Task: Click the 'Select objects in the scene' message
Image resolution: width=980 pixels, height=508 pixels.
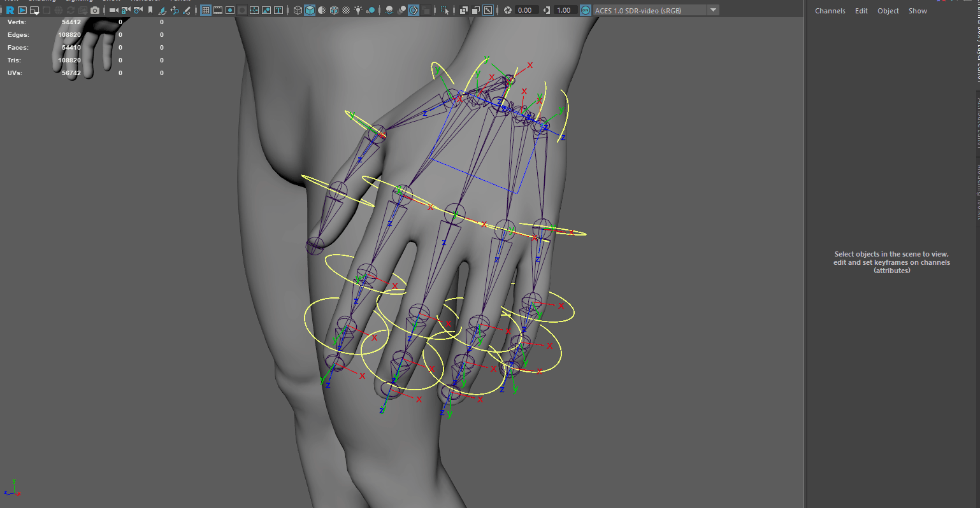Action: [x=891, y=262]
